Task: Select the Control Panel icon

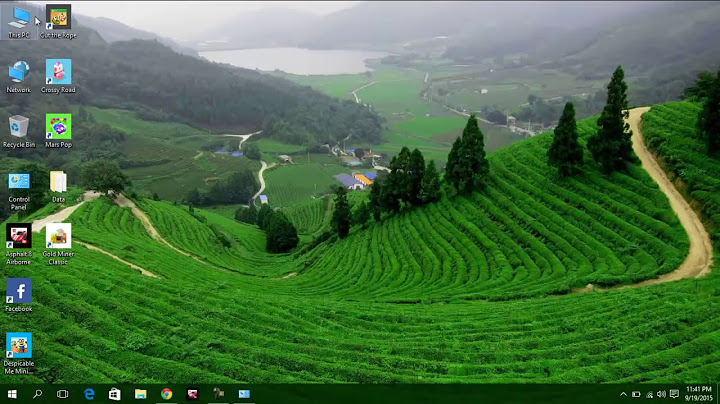Action: pyautogui.click(x=19, y=191)
